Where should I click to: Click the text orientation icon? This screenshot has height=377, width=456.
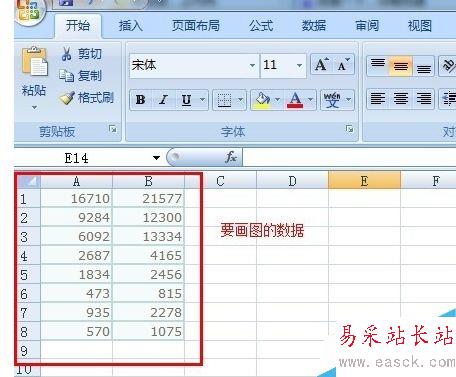[x=448, y=66]
